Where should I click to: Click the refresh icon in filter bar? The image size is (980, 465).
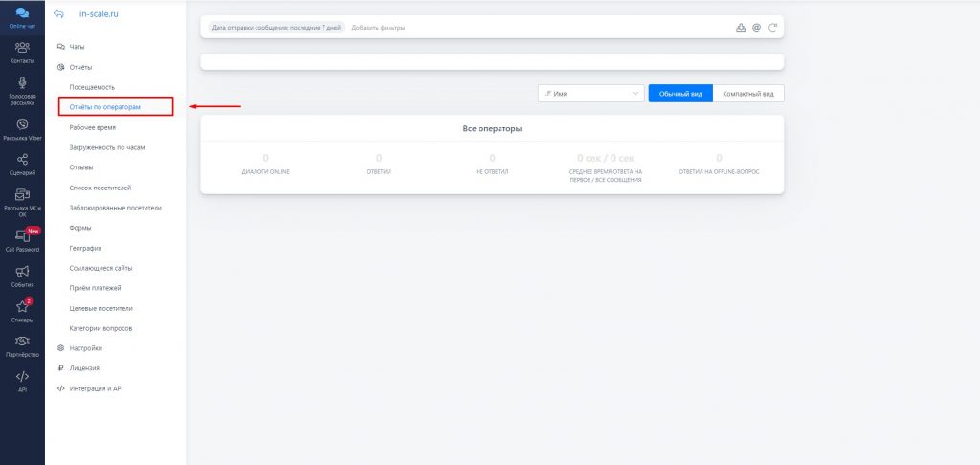772,28
